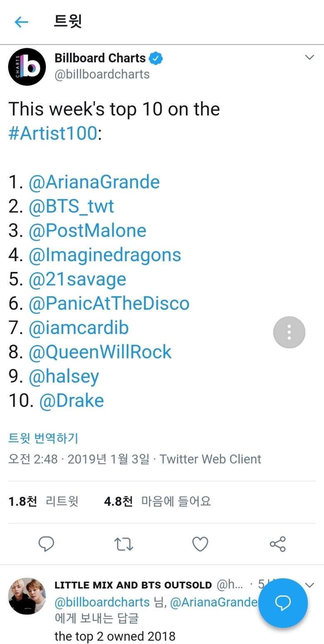Viewport: 324px width, 644px height.
Task: Tap the back arrow icon
Action: 21,22
